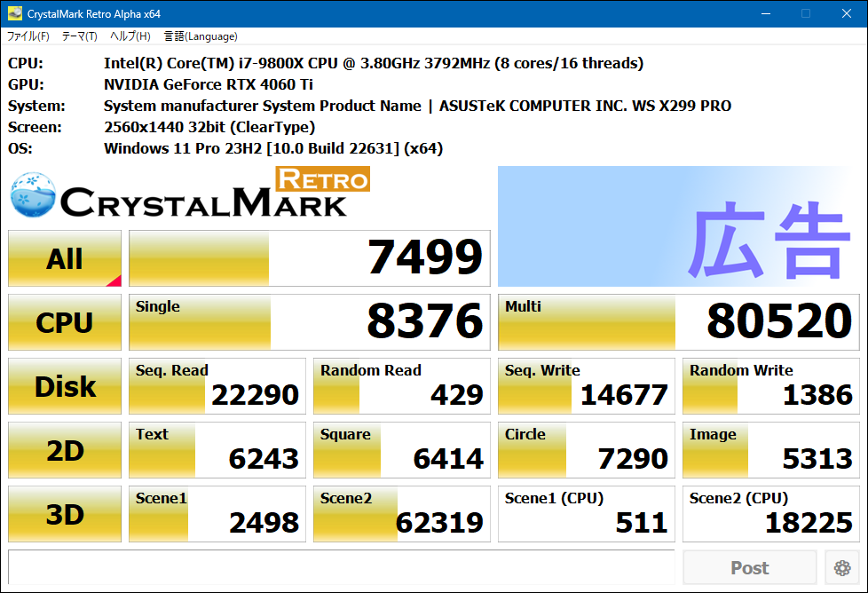Click the System info ASUSTeK WS X299 PRO
This screenshot has width=868, height=593.
[x=417, y=106]
